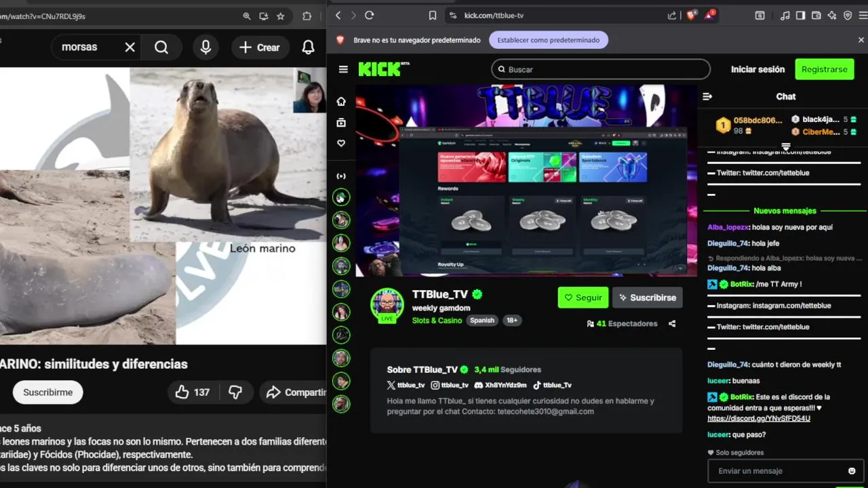Dismiss the default browser notification bar
868x488 pixels.
click(x=861, y=40)
